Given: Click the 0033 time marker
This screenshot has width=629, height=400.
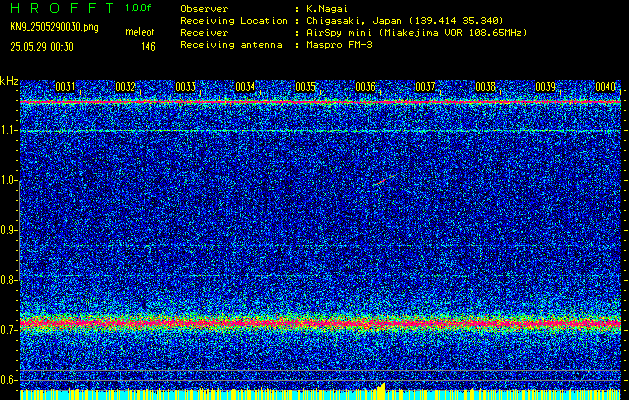Looking at the screenshot, I should pyautogui.click(x=185, y=87).
